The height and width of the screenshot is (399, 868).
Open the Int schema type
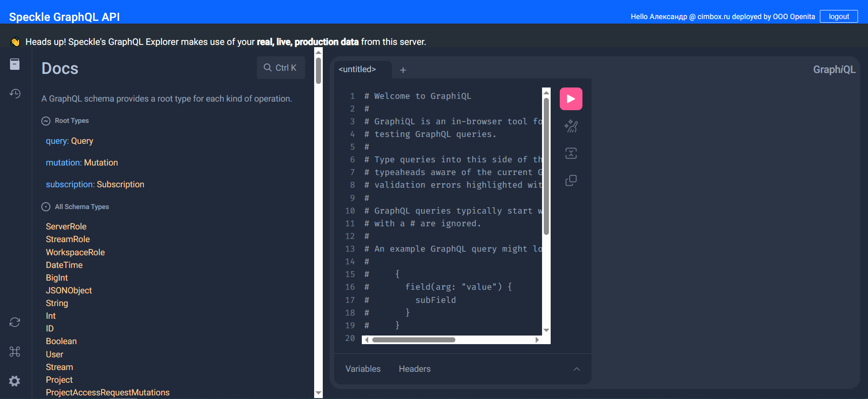click(x=50, y=316)
